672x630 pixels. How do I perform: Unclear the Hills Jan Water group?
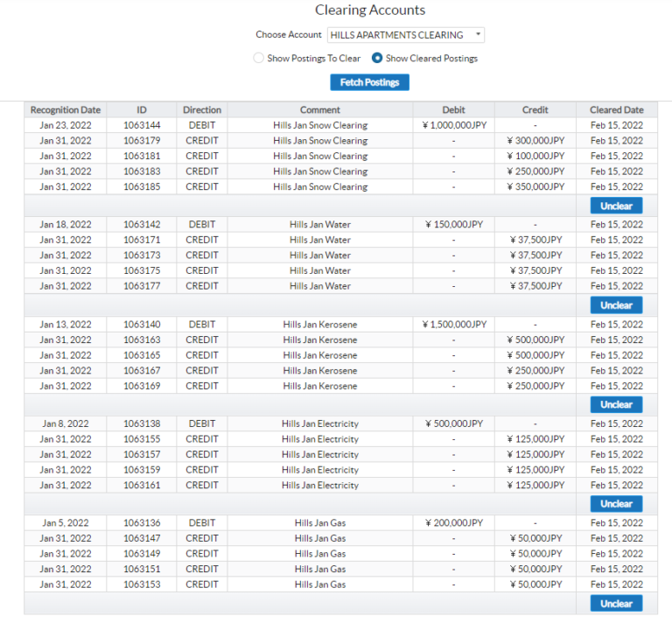616,305
